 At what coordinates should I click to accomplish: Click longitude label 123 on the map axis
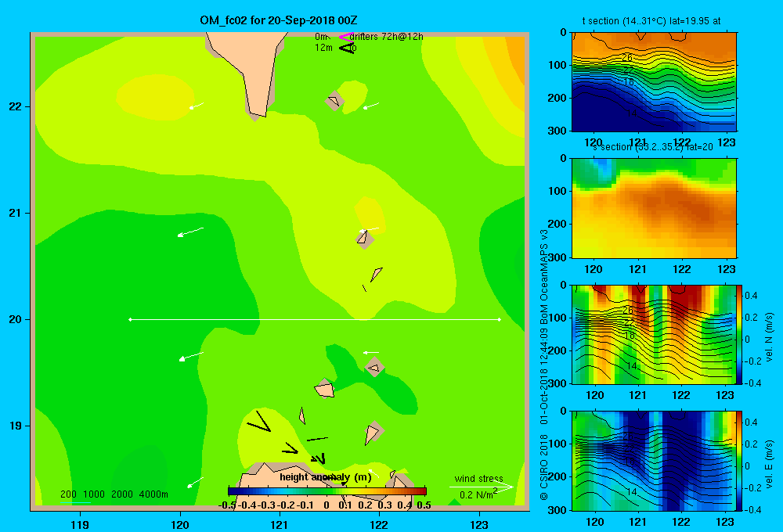pyautogui.click(x=479, y=524)
